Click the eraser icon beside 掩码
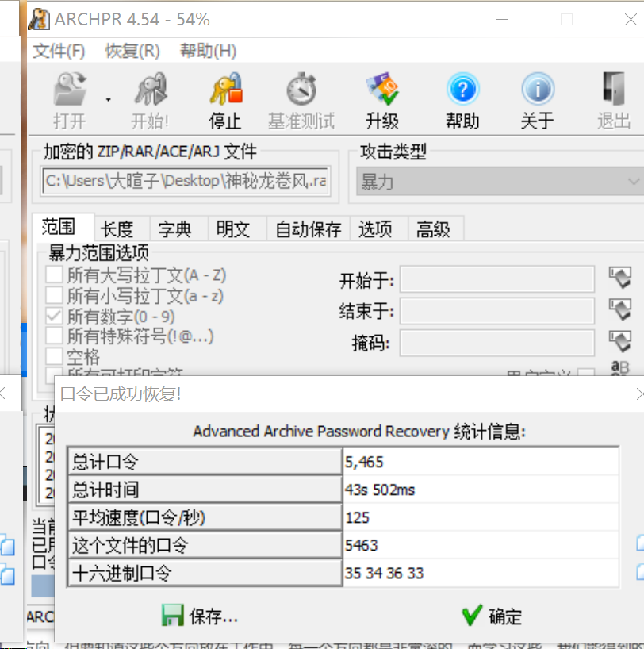This screenshot has height=649, width=644. click(x=620, y=341)
